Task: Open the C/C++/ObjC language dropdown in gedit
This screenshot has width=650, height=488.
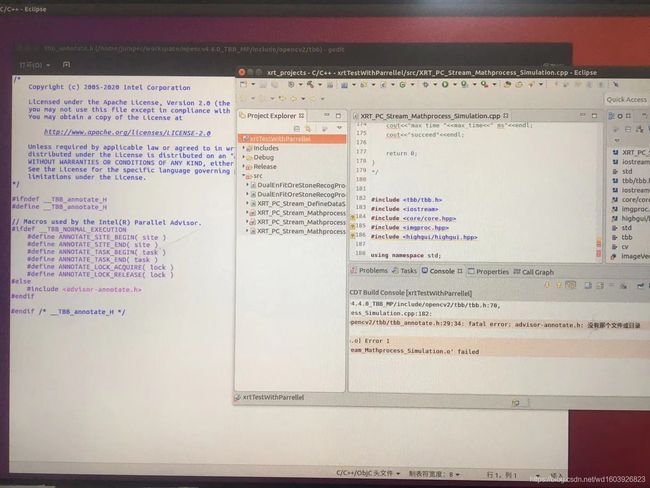Action: tap(368, 473)
